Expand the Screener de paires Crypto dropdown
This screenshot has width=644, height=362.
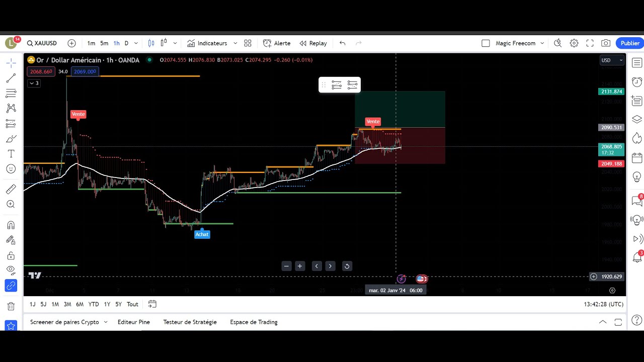[x=106, y=322]
